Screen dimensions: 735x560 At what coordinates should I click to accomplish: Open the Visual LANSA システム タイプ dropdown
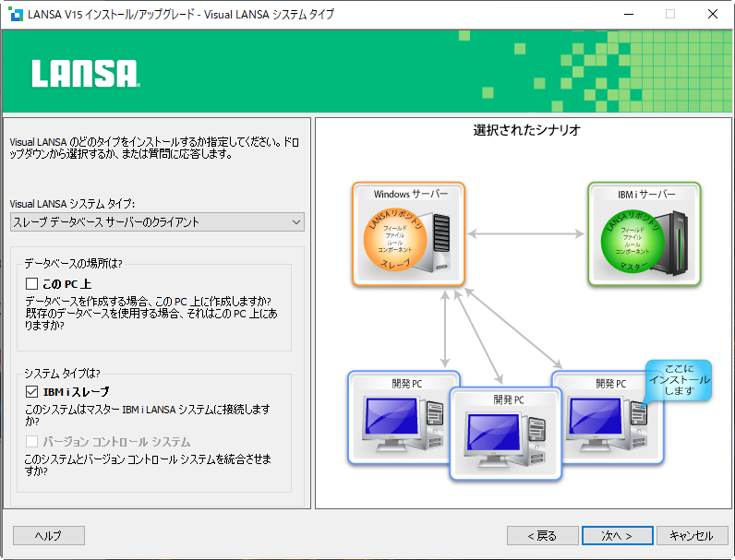click(158, 222)
